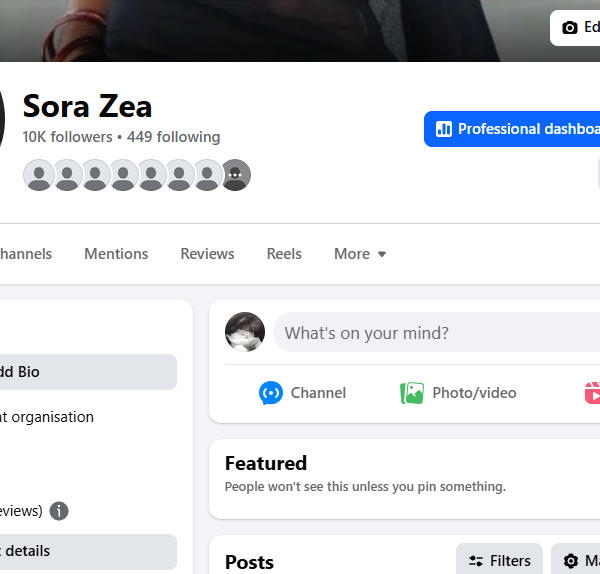Open the Professional dashboard
This screenshot has width=600, height=574.
click(512, 129)
